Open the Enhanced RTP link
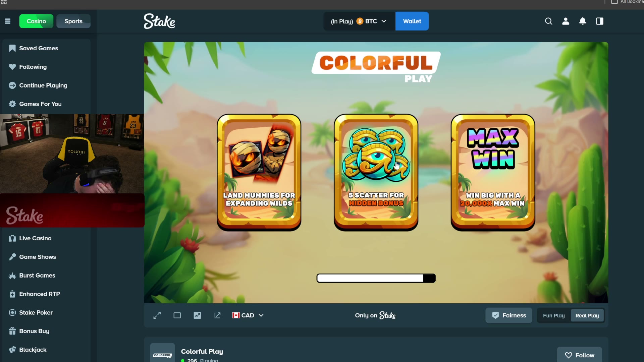 pos(46,294)
